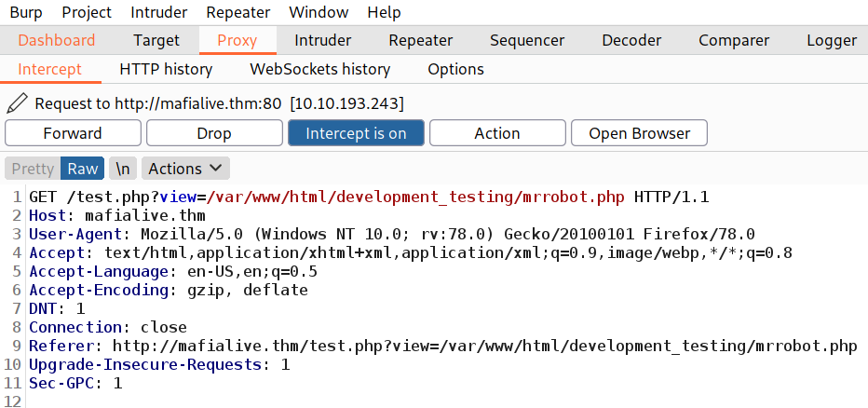Open the Intruder menu in menu bar
The image size is (868, 408).
pos(159,12)
